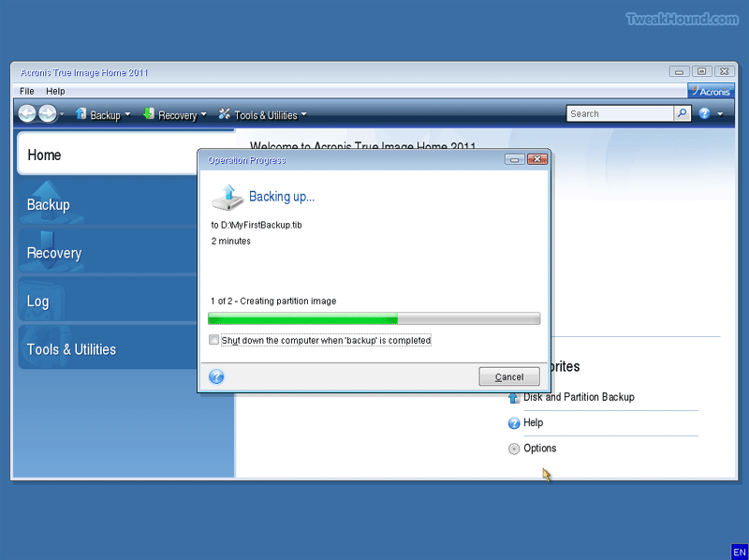Select Log in the sidebar
This screenshot has height=560, width=749.
108,299
